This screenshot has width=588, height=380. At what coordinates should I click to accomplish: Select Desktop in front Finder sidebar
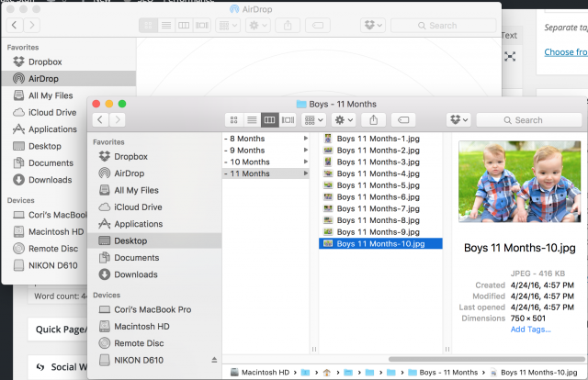click(x=154, y=240)
